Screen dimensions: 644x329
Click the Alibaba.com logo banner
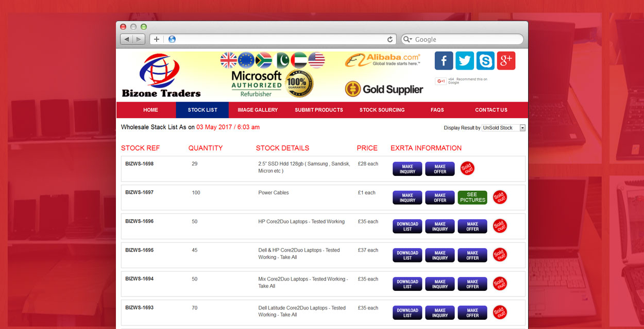(x=383, y=60)
